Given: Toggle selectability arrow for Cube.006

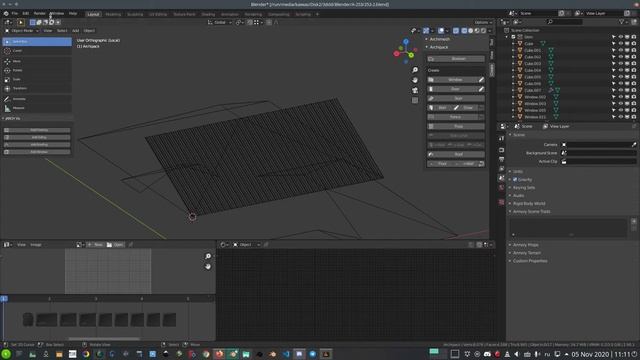Looking at the screenshot, I should tap(613, 84).
